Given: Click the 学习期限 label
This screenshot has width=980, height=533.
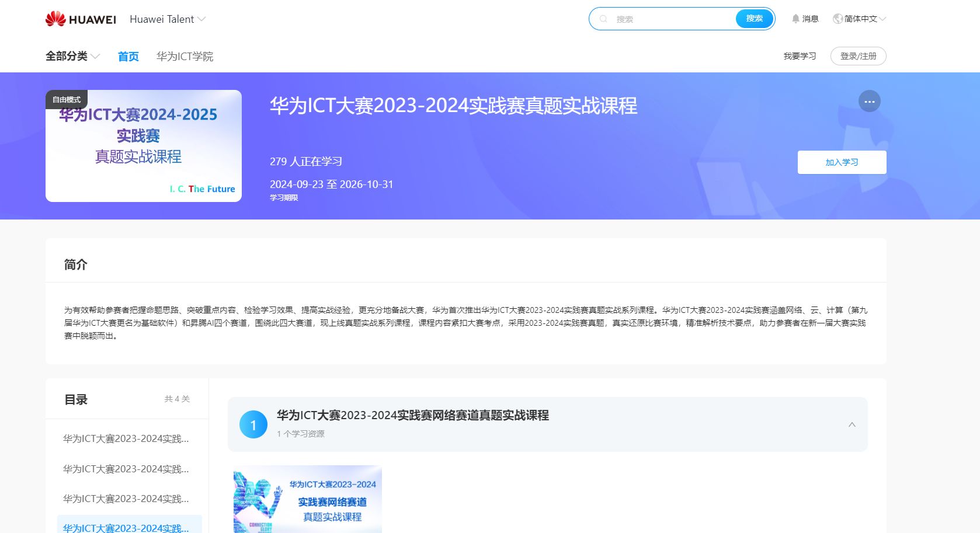Looking at the screenshot, I should tap(284, 198).
